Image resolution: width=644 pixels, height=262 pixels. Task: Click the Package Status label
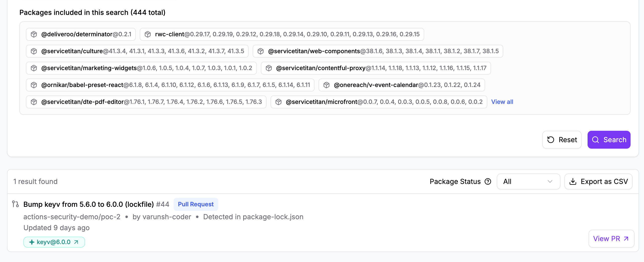[x=455, y=181]
